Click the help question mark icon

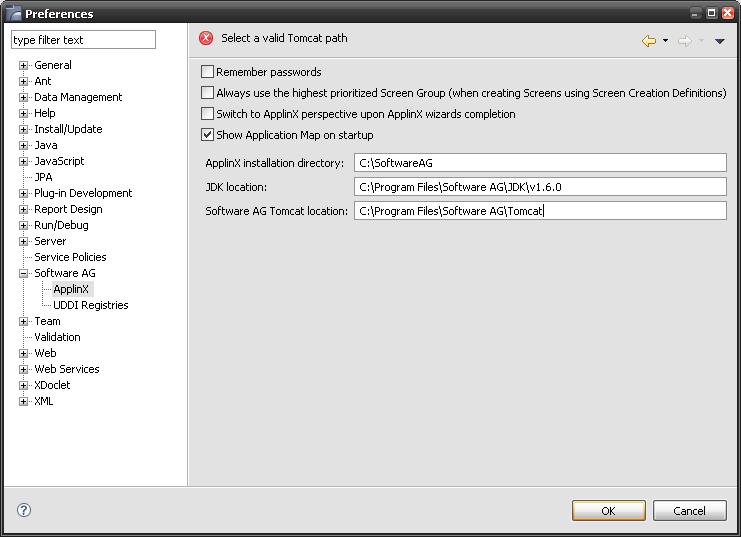(x=24, y=510)
